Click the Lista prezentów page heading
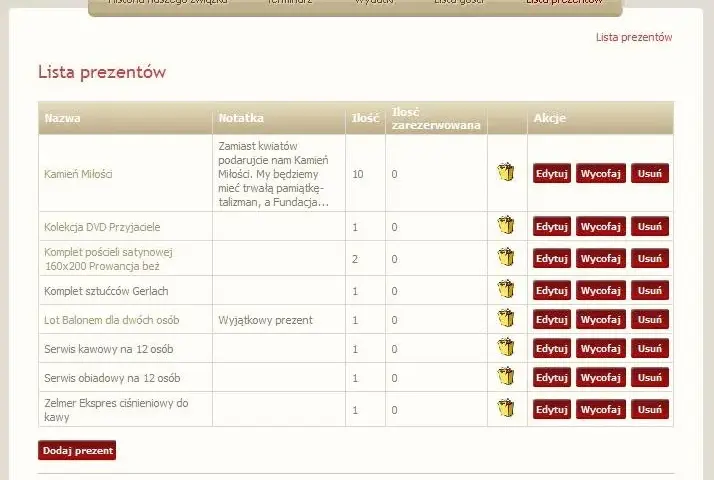The image size is (714, 480). pyautogui.click(x=102, y=71)
